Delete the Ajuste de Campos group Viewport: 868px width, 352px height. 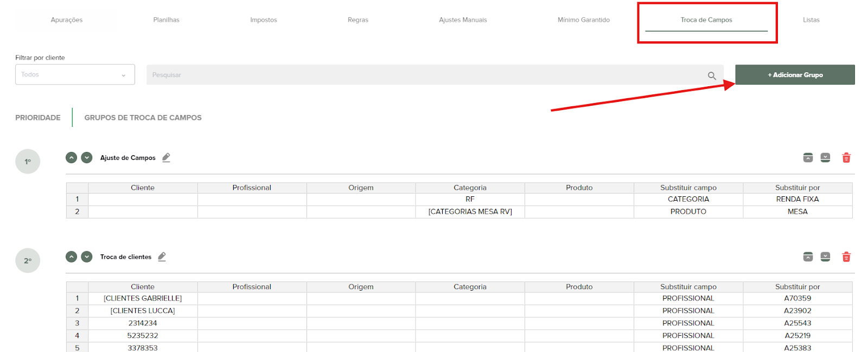pyautogui.click(x=846, y=158)
